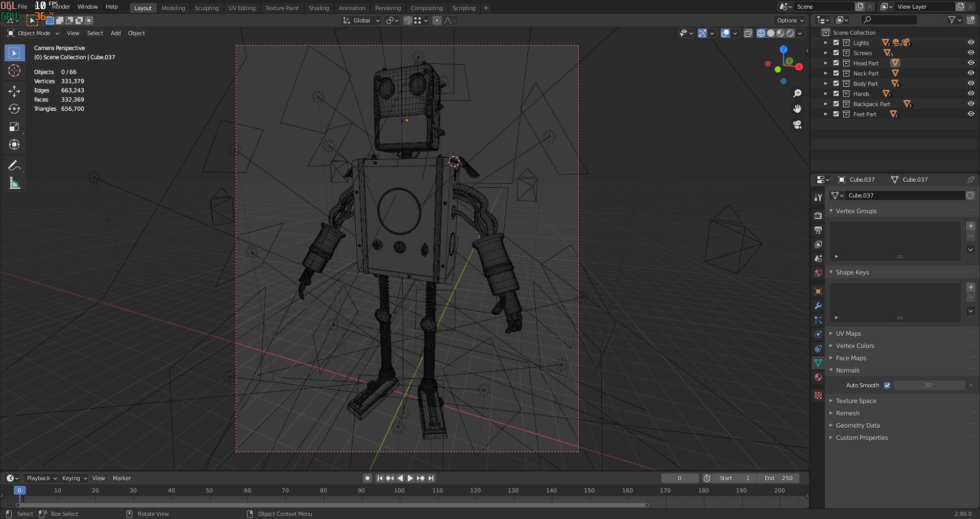The image size is (980, 519).
Task: Switch to rendered viewport shading
Action: pyautogui.click(x=790, y=33)
